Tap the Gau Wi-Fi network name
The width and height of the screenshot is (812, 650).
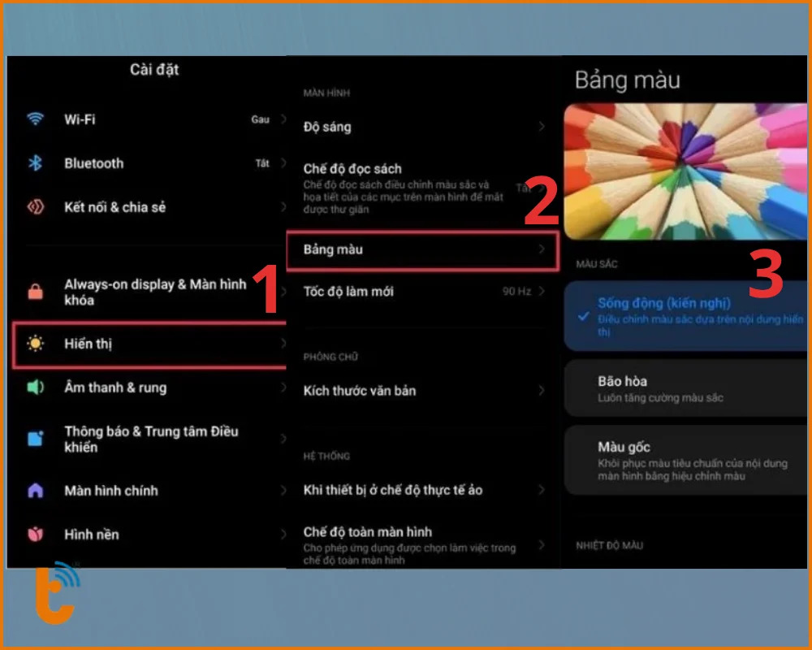pos(260,119)
